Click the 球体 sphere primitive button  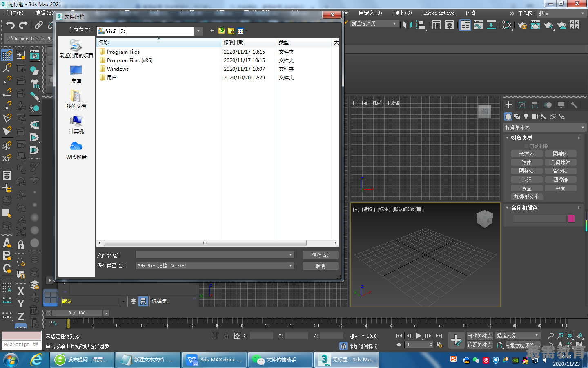point(526,162)
